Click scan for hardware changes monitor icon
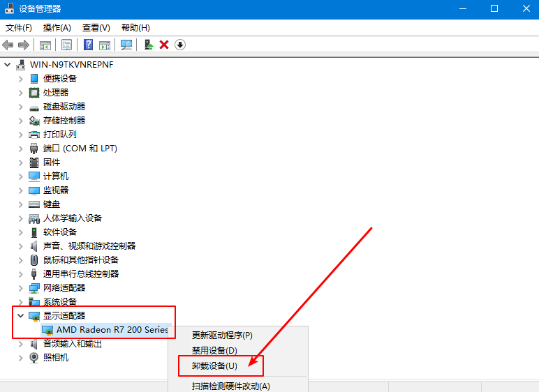The width and height of the screenshot is (539, 392). coord(126,45)
